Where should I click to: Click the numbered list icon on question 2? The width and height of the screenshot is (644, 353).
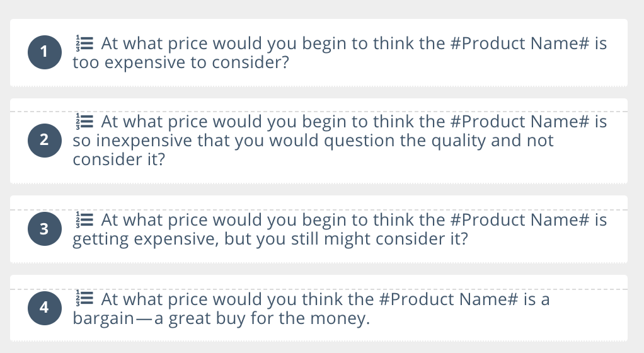[x=84, y=122]
